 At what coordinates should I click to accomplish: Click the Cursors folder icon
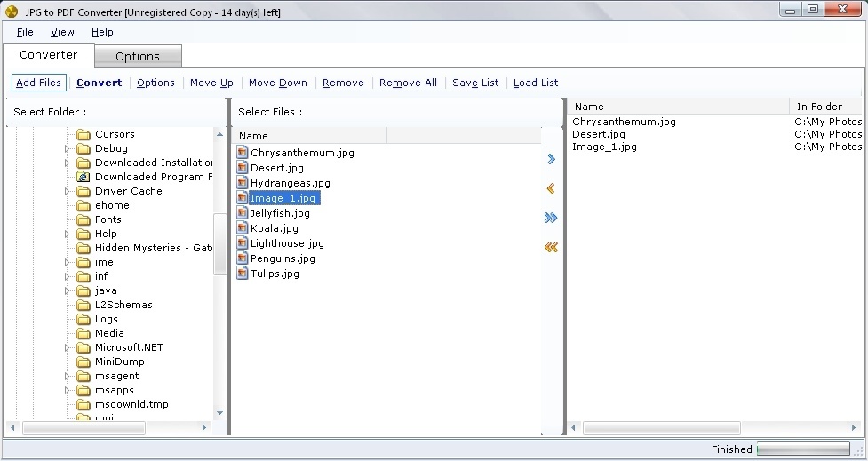pos(83,134)
